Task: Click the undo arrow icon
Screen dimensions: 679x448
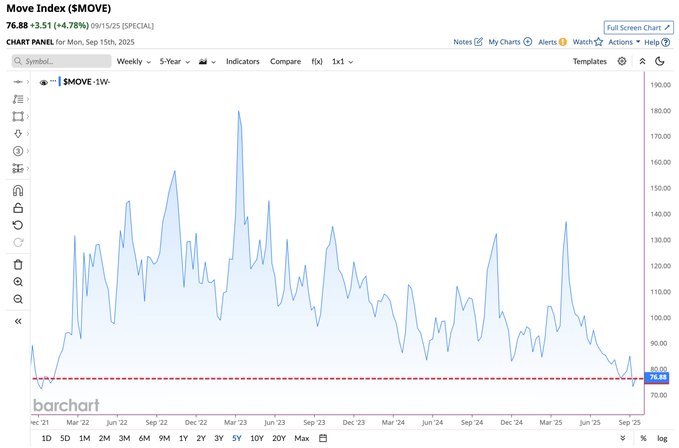Action: pos(18,225)
